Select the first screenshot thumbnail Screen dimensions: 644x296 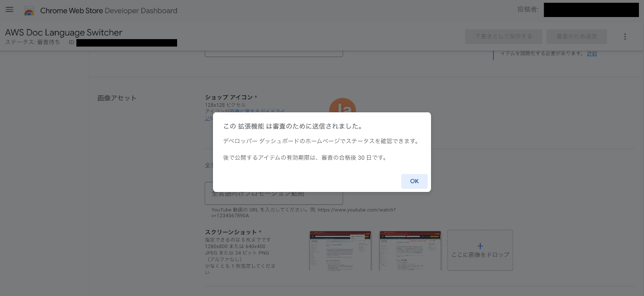pyautogui.click(x=340, y=251)
